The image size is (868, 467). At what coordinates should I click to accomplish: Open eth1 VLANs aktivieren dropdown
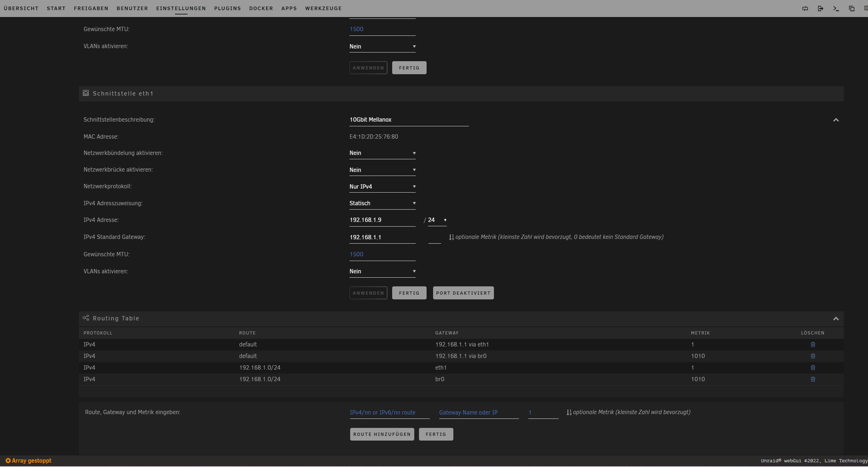[x=382, y=272]
